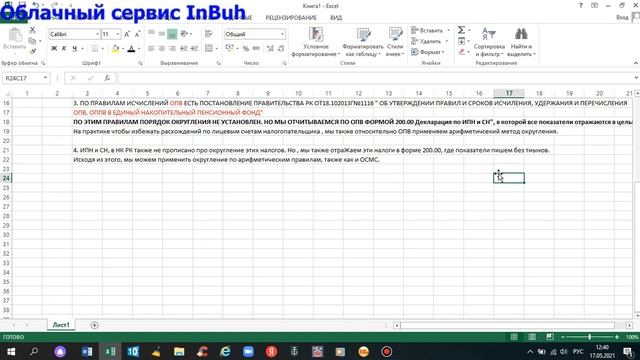Open Yandex browser from the taskbar
The height and width of the screenshot is (360, 640).
pyautogui.click(x=271, y=351)
